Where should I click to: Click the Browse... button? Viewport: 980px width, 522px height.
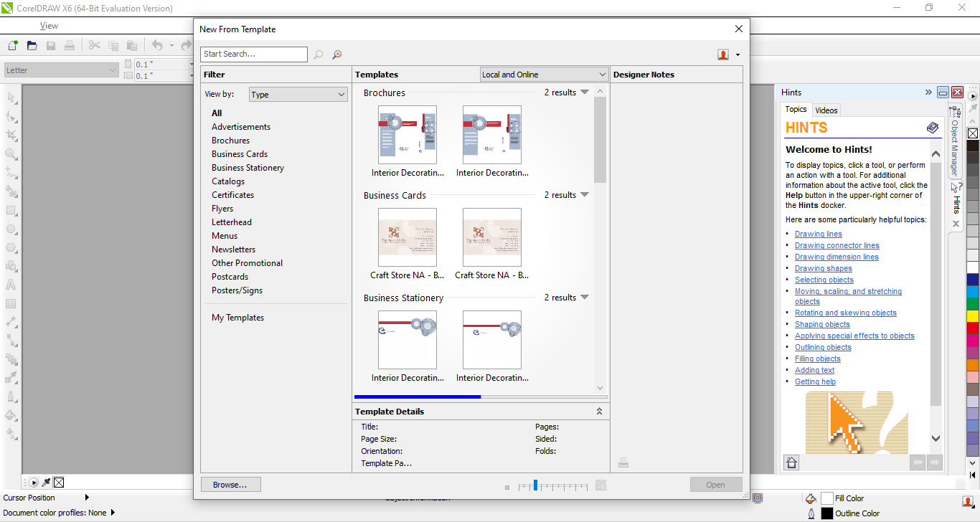[230, 485]
